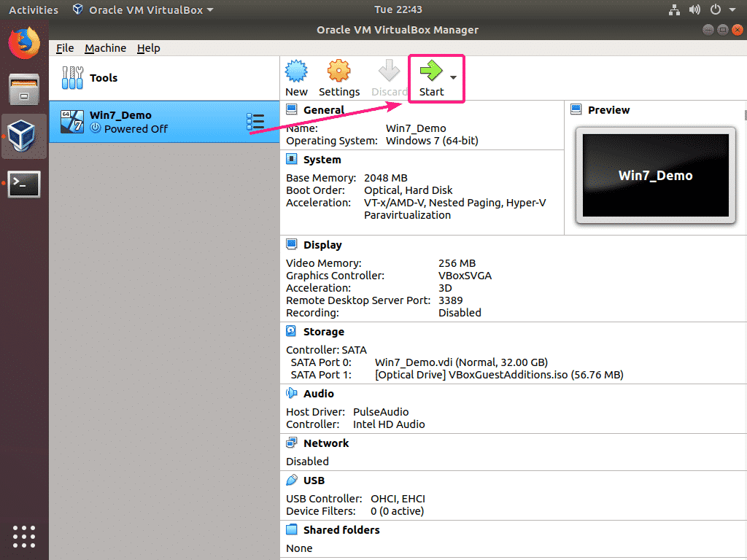Open the USB section header
This screenshot has height=560, width=747.
pyautogui.click(x=314, y=481)
